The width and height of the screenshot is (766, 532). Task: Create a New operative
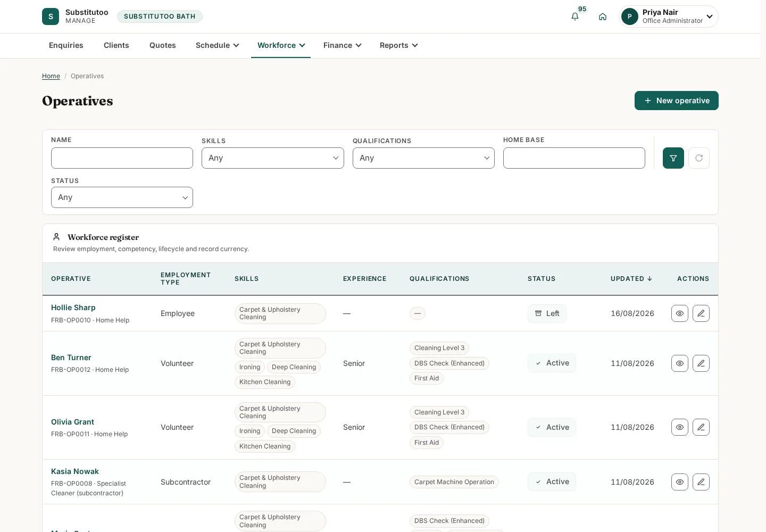point(677,101)
